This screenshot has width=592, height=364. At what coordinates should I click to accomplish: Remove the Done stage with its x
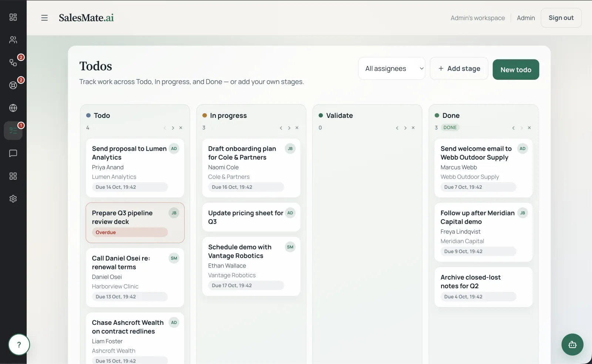[529, 128]
